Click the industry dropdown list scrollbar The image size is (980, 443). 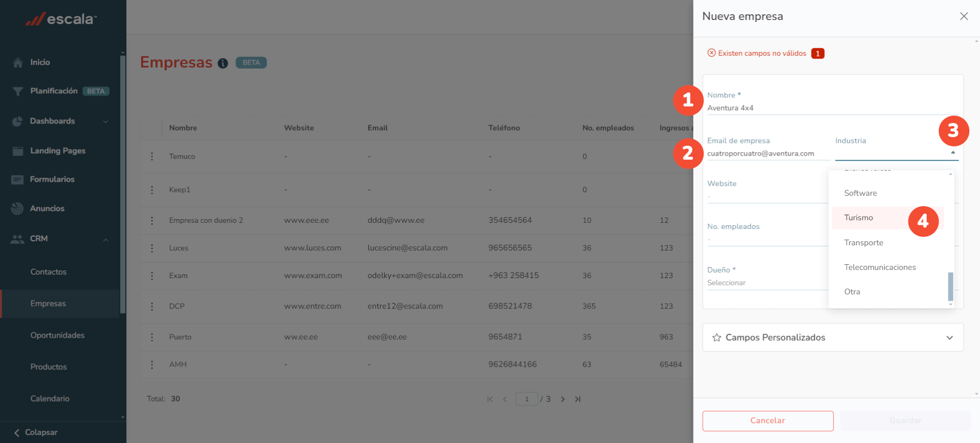coord(951,287)
